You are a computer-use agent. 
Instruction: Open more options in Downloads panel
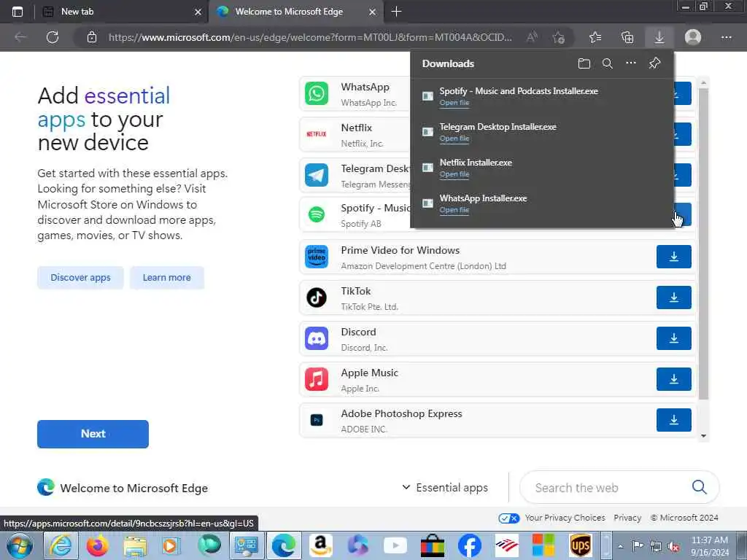click(x=631, y=63)
